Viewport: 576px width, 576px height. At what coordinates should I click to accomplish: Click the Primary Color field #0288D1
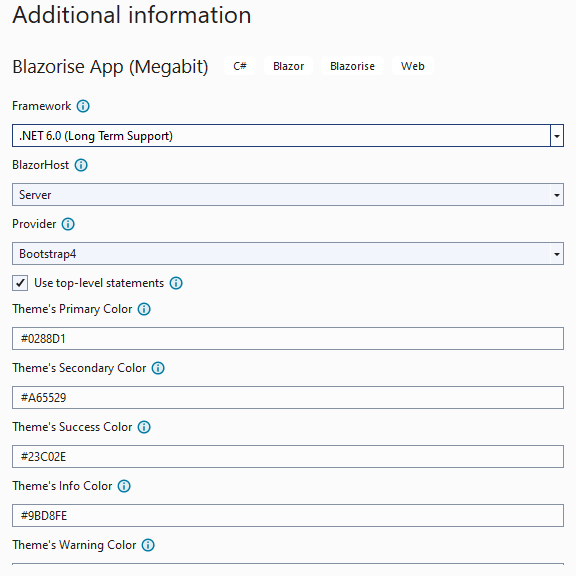[x=288, y=339]
